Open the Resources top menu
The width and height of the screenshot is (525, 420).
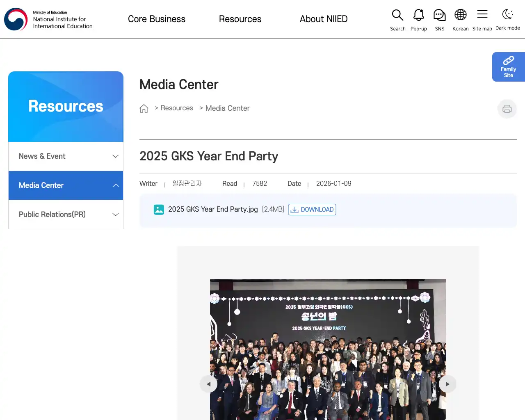coord(240,19)
